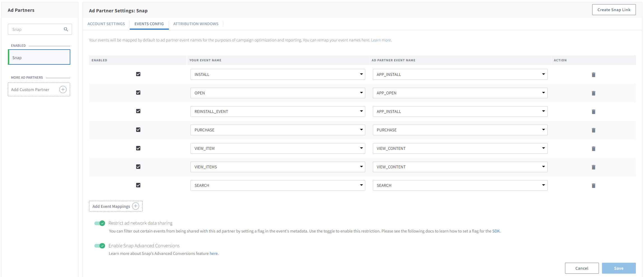Image resolution: width=644 pixels, height=277 pixels.
Task: Open the VIEW_ITEMS your event name dropdown
Action: (278, 167)
